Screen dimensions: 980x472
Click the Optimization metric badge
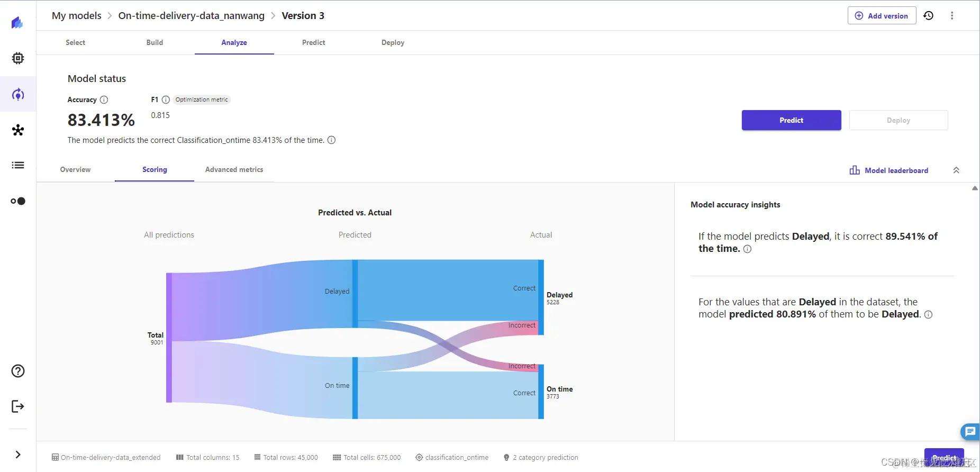click(202, 99)
